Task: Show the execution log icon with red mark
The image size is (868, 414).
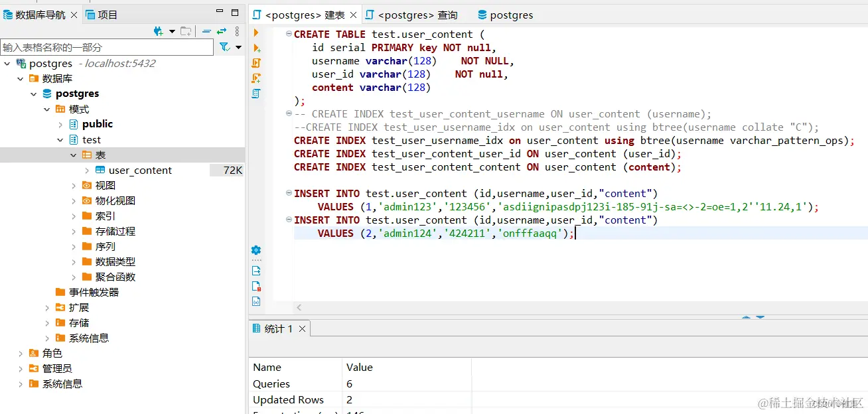Action: [256, 286]
